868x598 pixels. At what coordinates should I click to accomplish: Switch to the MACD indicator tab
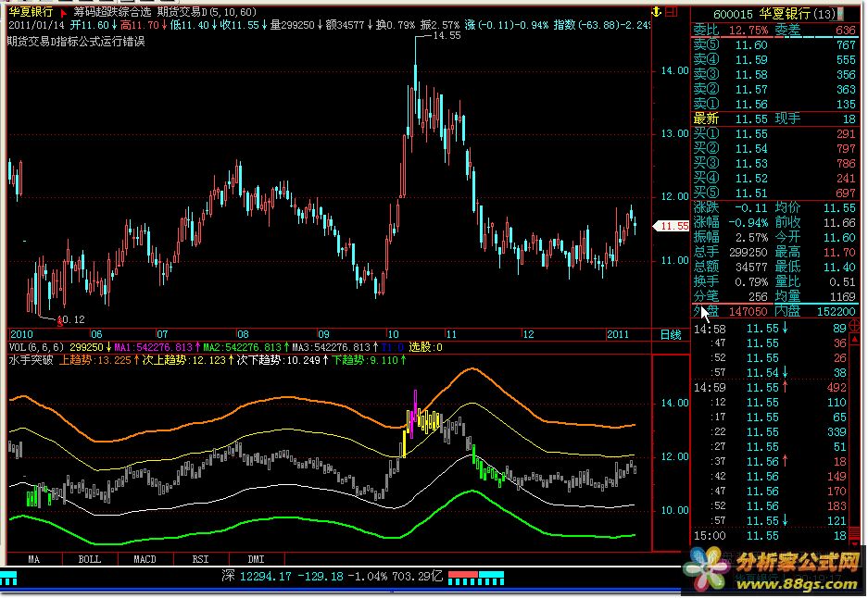point(145,559)
